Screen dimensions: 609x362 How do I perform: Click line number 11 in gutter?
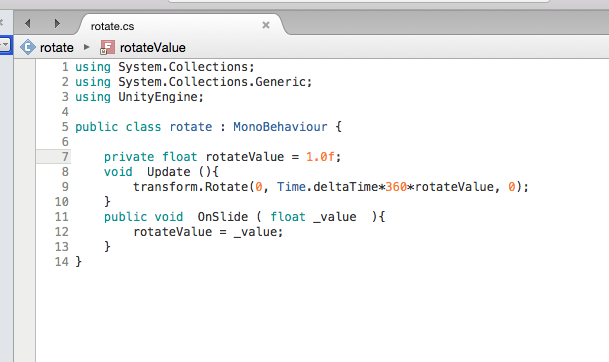62,217
